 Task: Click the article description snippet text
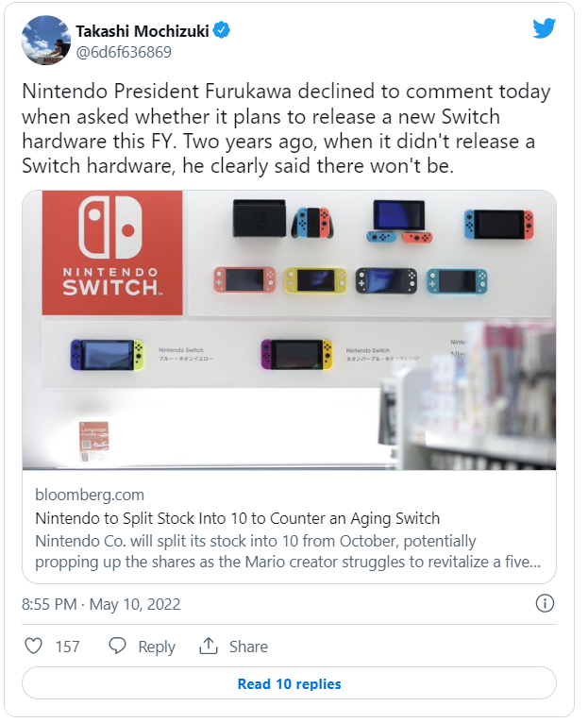(288, 551)
